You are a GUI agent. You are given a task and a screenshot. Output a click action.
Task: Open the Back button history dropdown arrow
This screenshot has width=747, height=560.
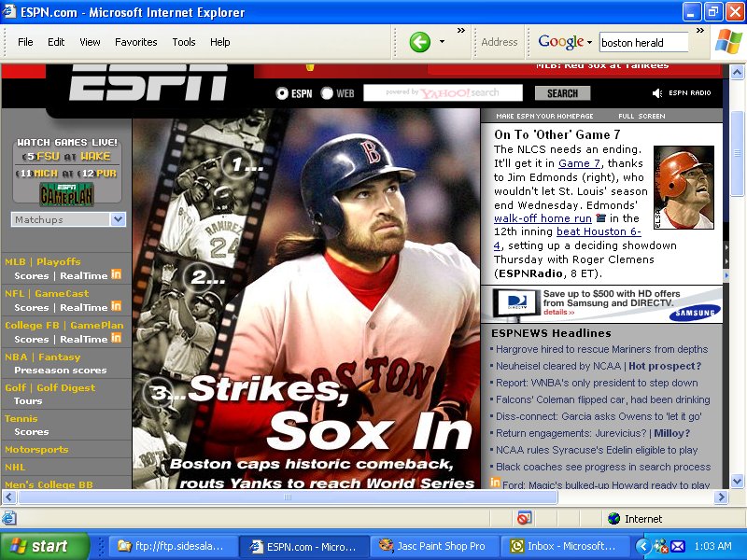[x=443, y=42]
